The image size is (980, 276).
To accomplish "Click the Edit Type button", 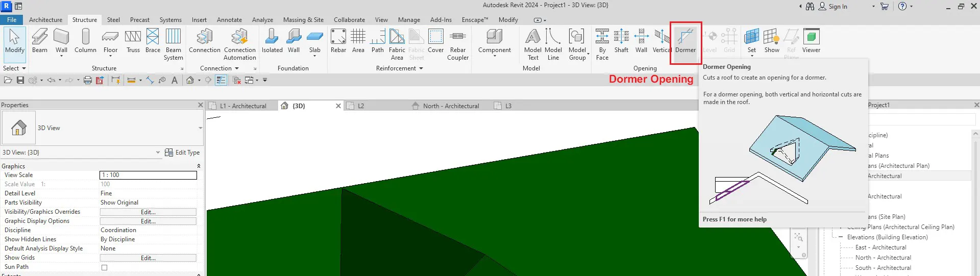I will pos(182,153).
